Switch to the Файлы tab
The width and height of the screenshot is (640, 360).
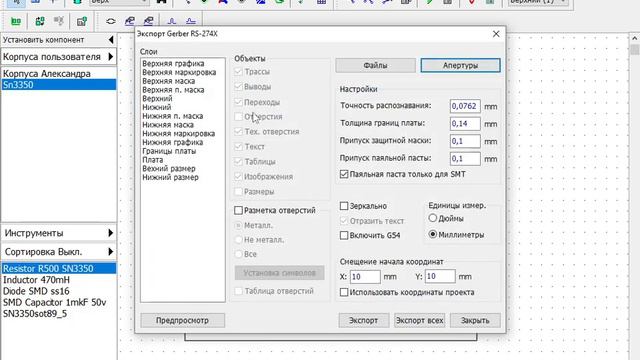point(376,65)
